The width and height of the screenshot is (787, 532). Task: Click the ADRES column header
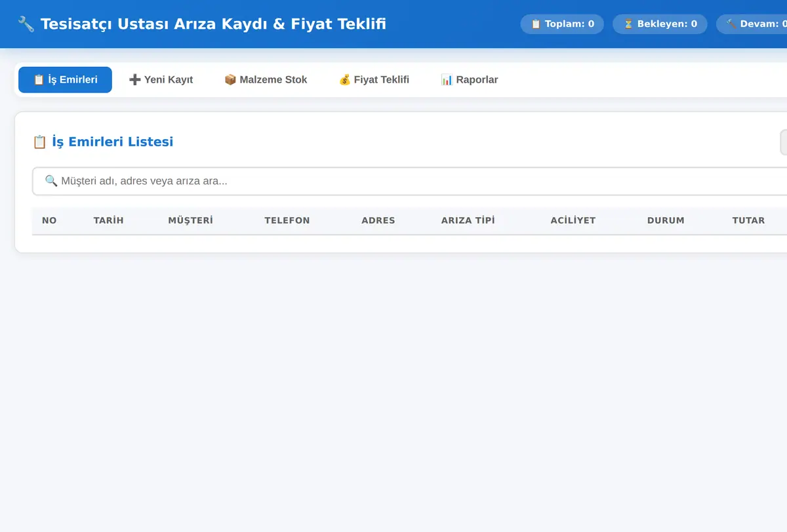378,220
